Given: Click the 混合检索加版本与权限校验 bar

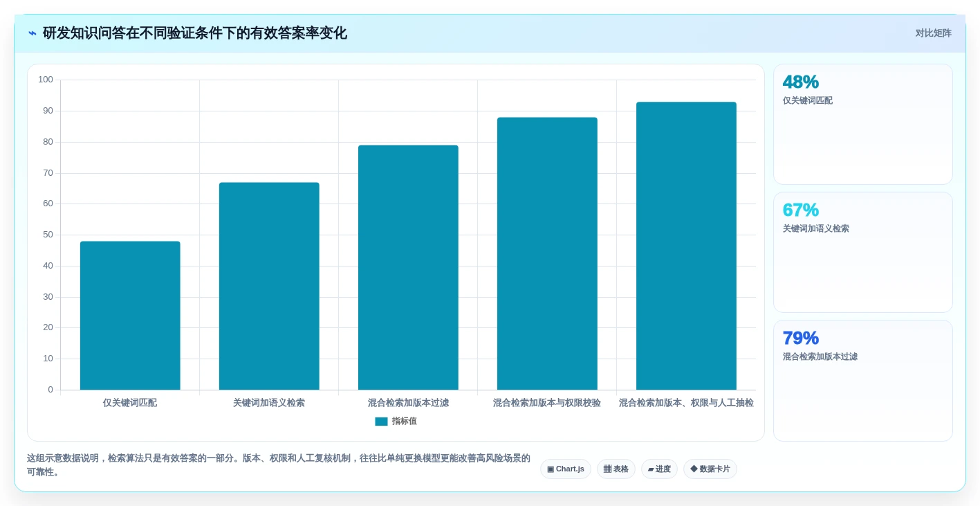Looking at the screenshot, I should [x=547, y=253].
